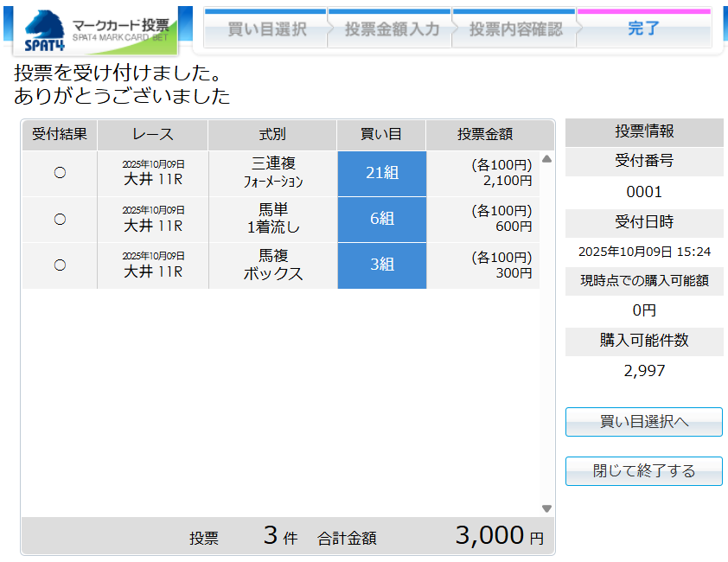Click the circle result mark for 三連複 row
Image resolution: width=728 pixels, height=562 pixels.
tap(60, 173)
